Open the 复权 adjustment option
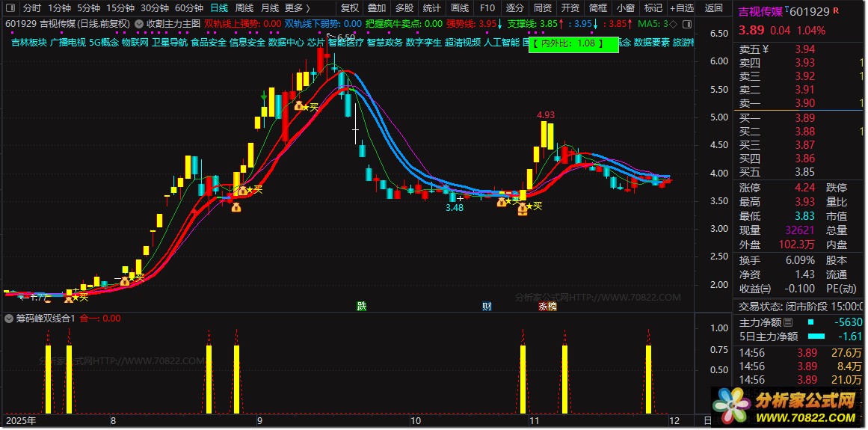This screenshot has height=430, width=868. click(x=349, y=8)
